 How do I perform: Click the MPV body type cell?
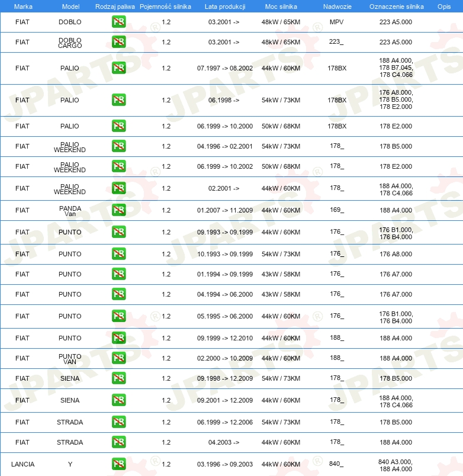coord(337,22)
